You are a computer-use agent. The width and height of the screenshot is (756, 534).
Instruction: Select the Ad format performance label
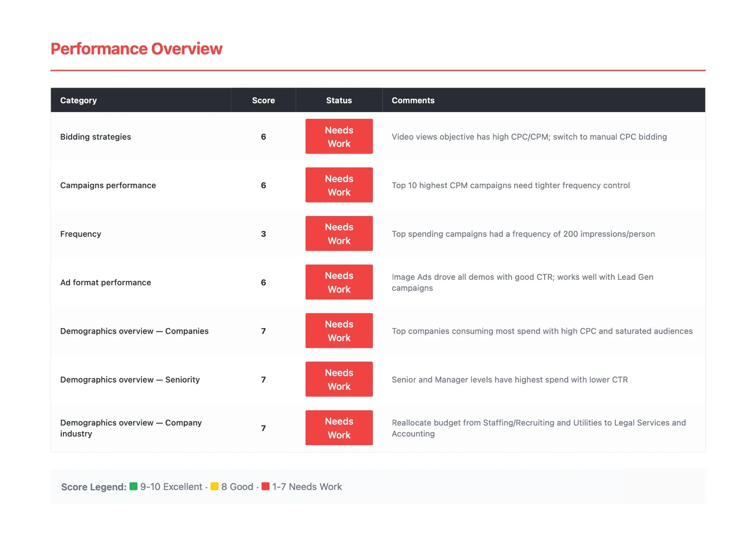click(x=106, y=283)
